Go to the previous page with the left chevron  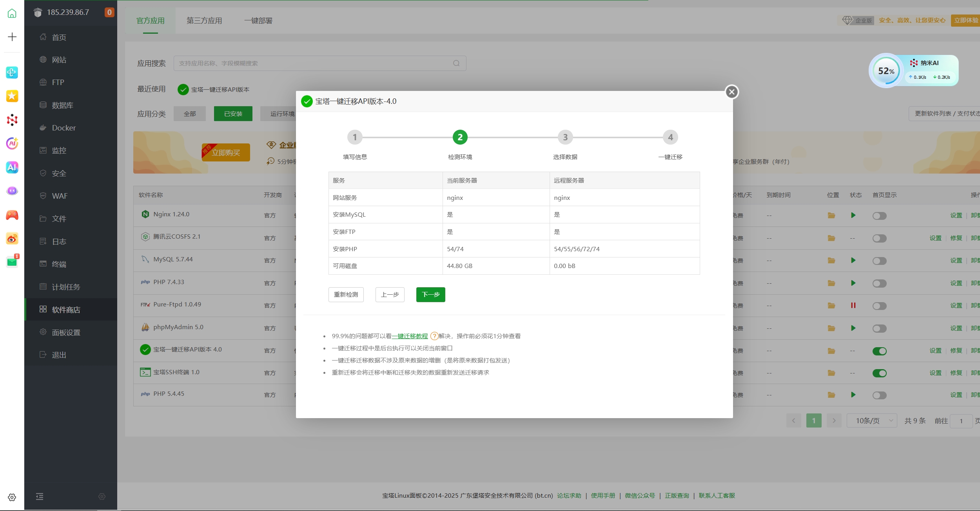point(794,420)
